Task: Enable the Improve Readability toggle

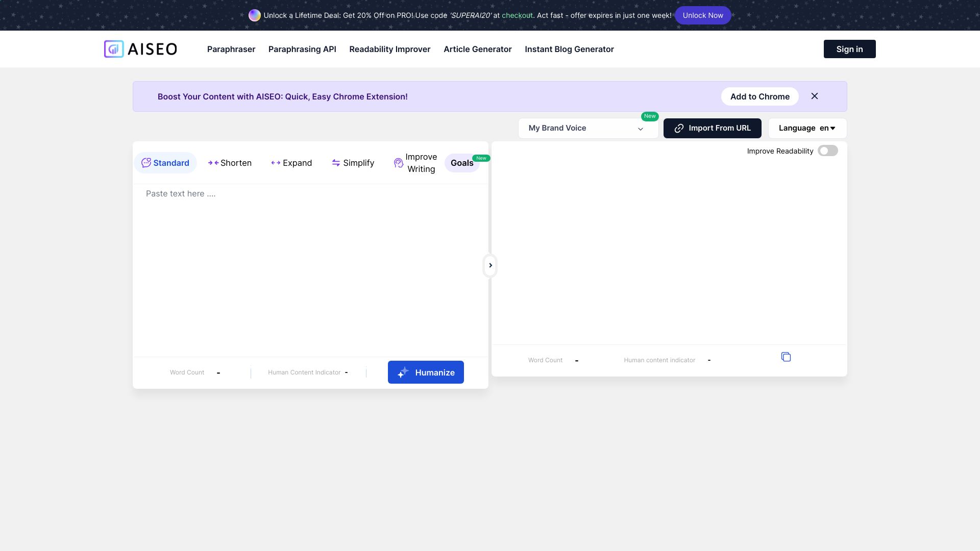Action: click(x=827, y=151)
